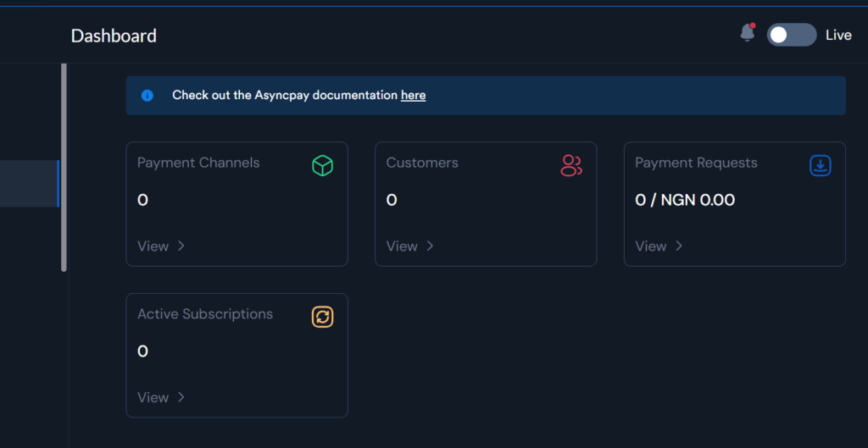The width and height of the screenshot is (868, 448).
Task: Click the chevron arrow in Active Subscriptions card
Action: click(x=181, y=397)
